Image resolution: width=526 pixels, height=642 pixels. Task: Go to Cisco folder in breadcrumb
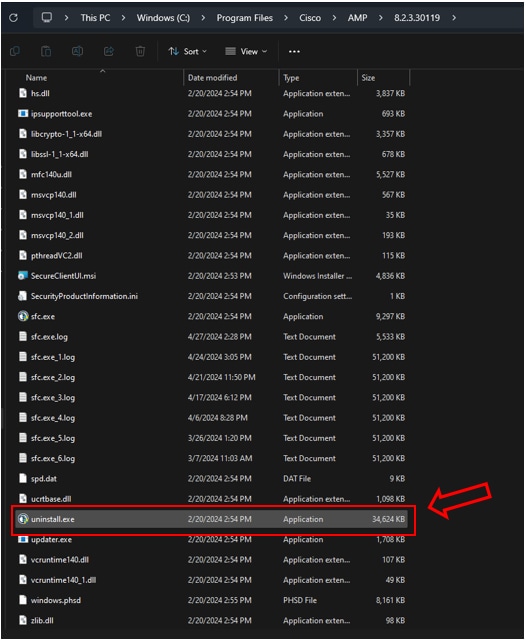point(310,18)
